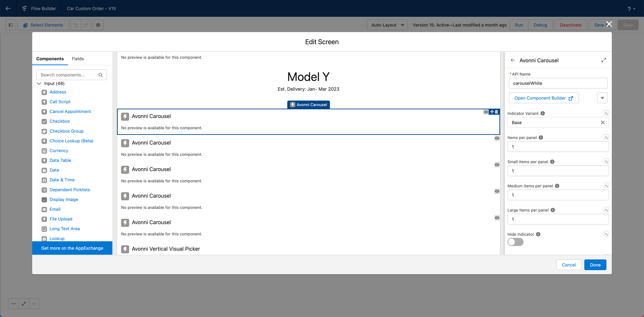This screenshot has width=644, height=317.
Task: Open Component Builder link button
Action: [x=544, y=98]
